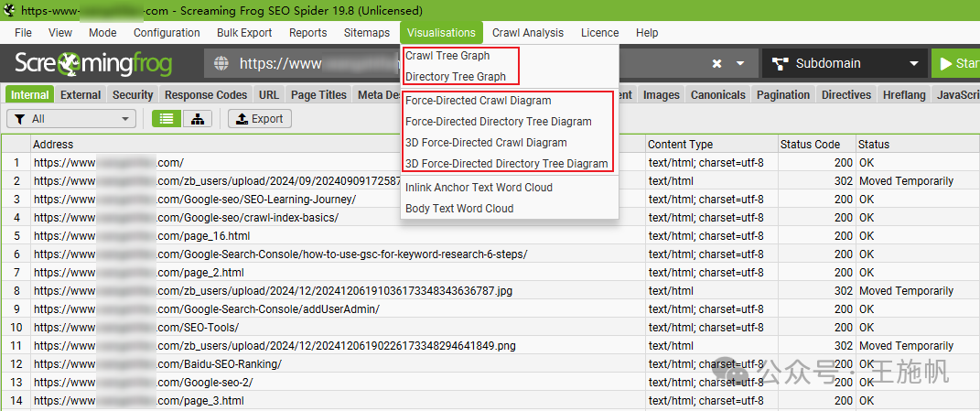Sort by Content Type column header
Screen dimensions: 980x411
pos(712,144)
